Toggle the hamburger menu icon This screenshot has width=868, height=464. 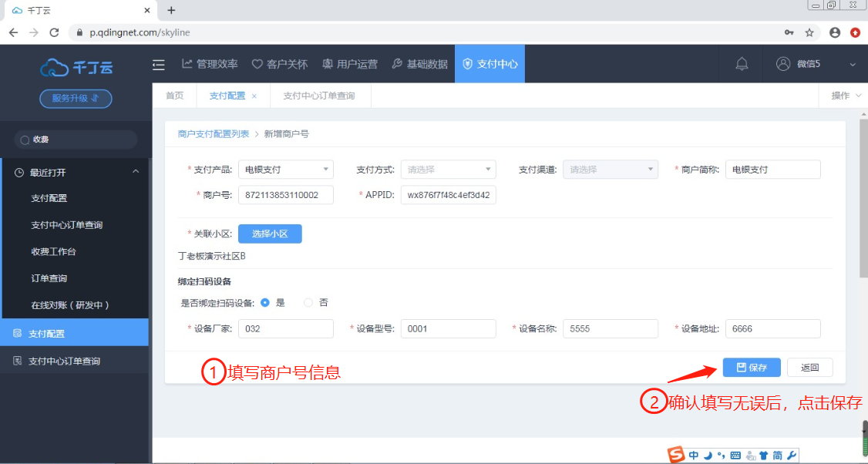tap(158, 65)
